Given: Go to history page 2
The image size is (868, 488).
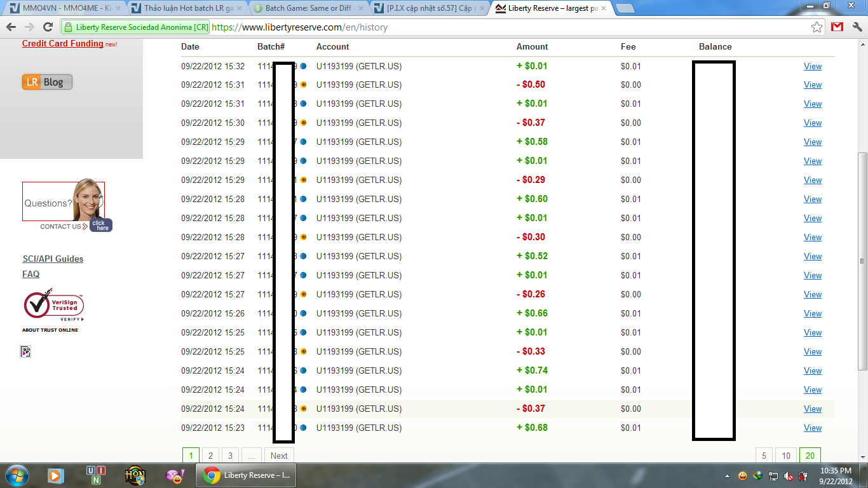Looking at the screenshot, I should [x=210, y=456].
